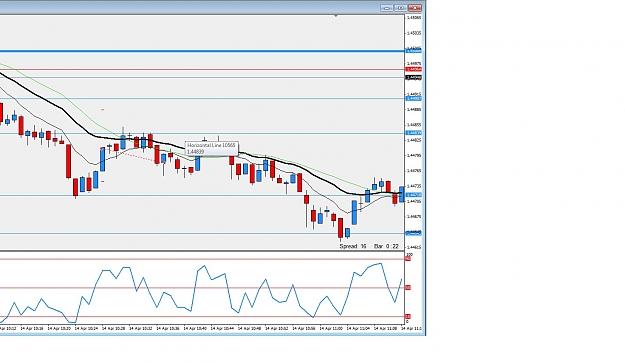This screenshot has height=363, width=625.
Task: Click the 14 Apr 10:56 time label
Action: pyautogui.click(x=304, y=329)
